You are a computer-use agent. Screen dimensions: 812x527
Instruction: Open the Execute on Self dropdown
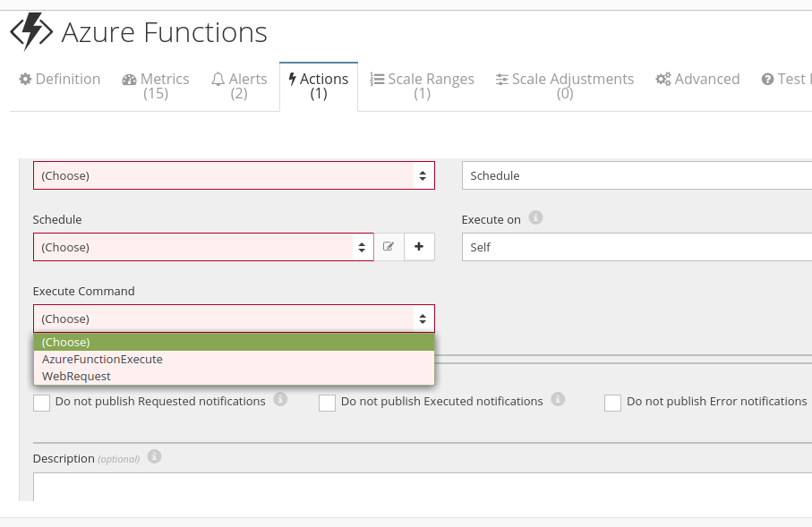click(637, 247)
